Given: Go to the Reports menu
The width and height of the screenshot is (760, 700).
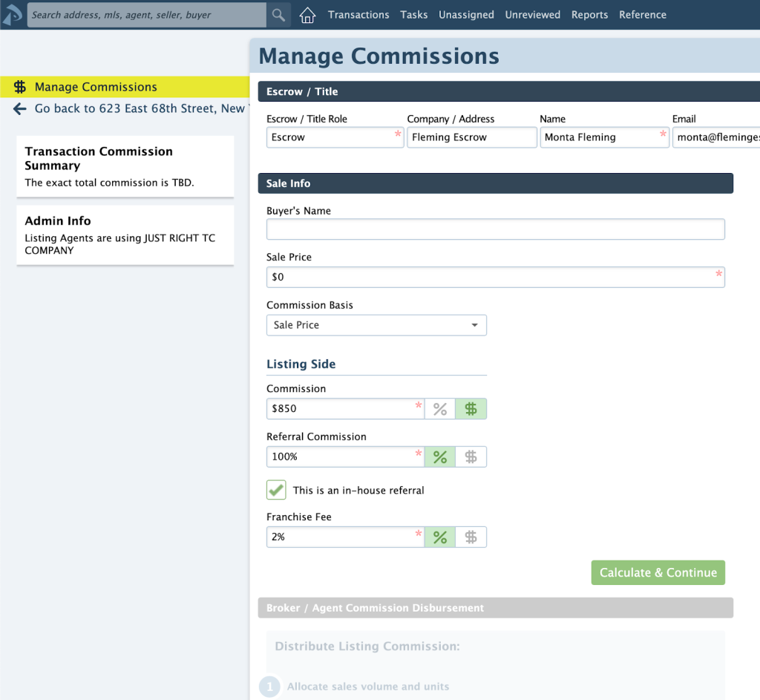Looking at the screenshot, I should pyautogui.click(x=589, y=15).
